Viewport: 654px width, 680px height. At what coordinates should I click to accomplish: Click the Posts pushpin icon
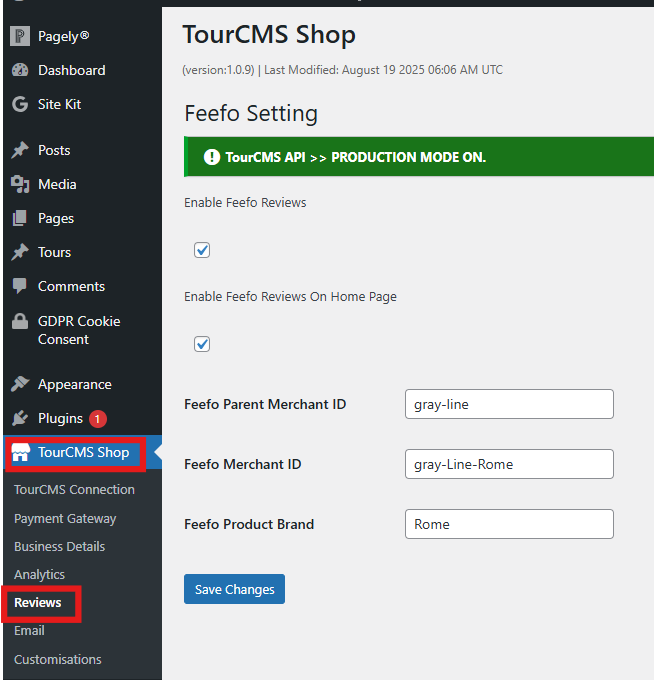20,150
